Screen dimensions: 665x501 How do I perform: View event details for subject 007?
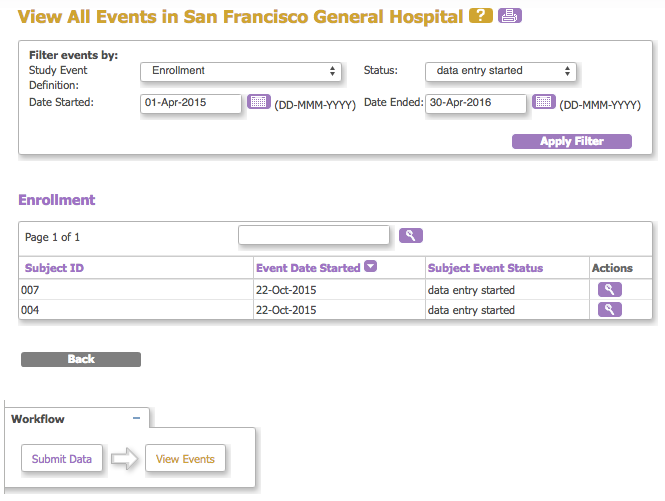pyautogui.click(x=609, y=289)
